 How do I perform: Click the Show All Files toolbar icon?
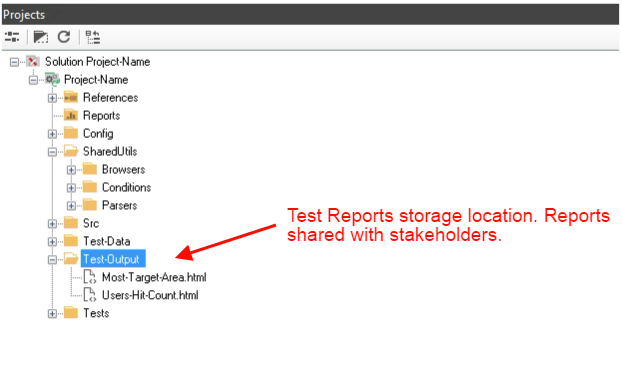tap(40, 37)
